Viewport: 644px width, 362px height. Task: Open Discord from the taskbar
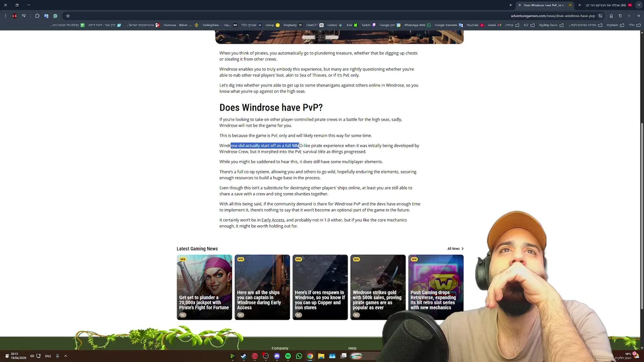tap(277, 356)
